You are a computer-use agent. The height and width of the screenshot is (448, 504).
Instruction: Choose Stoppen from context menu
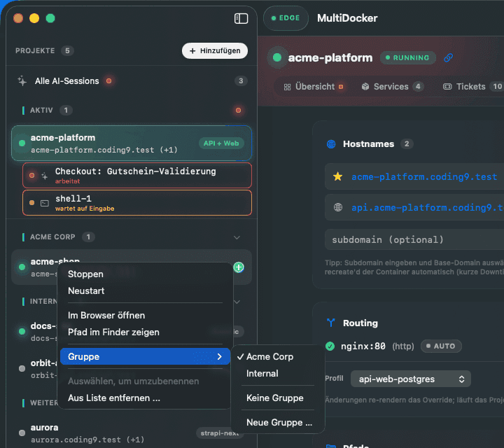tap(85, 274)
